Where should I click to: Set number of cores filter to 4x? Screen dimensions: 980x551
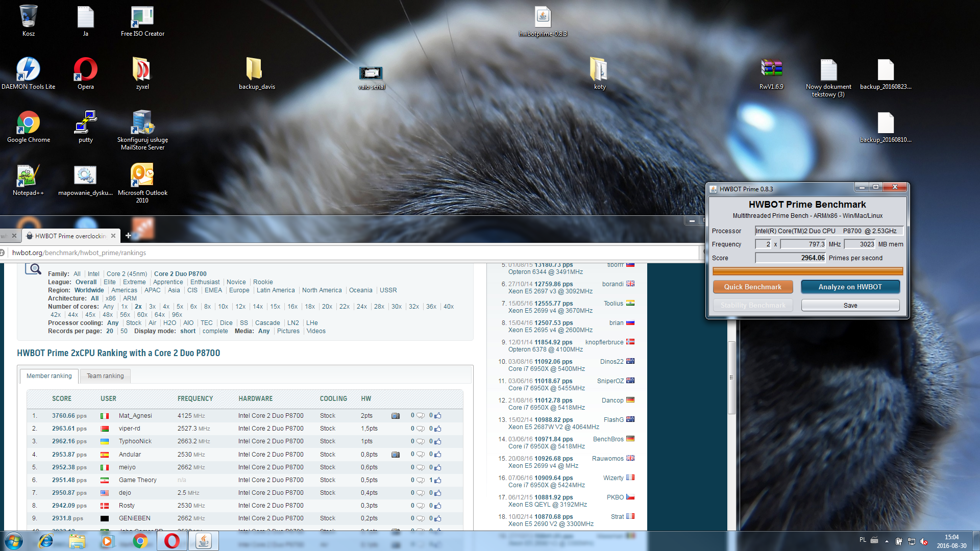[x=166, y=307]
